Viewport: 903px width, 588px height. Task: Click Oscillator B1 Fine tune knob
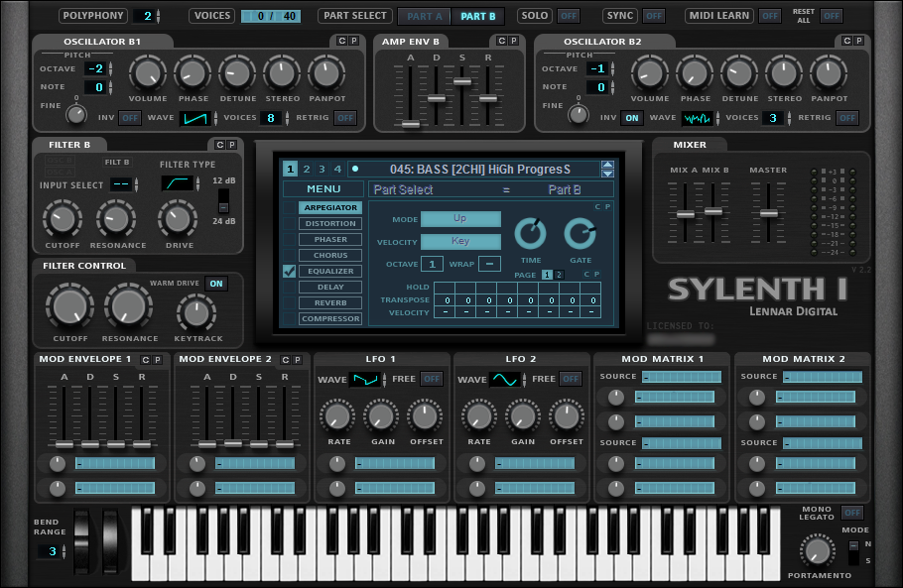point(76,114)
